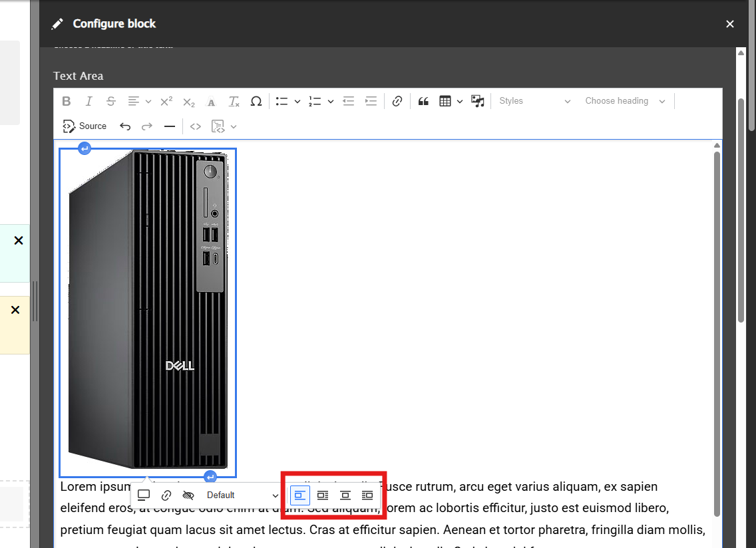Open the special characters omega menu
The width and height of the screenshot is (756, 548).
point(256,101)
